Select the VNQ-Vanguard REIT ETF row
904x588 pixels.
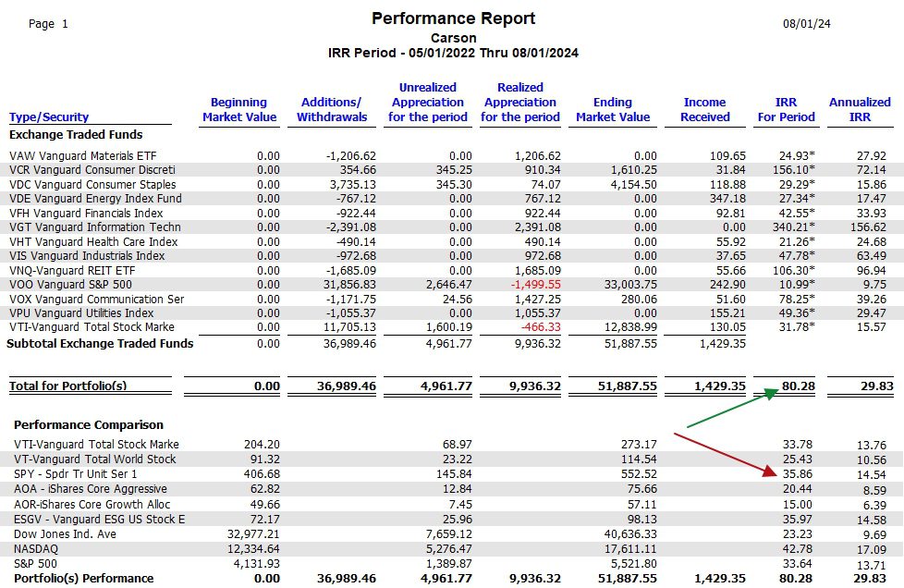[x=451, y=270]
